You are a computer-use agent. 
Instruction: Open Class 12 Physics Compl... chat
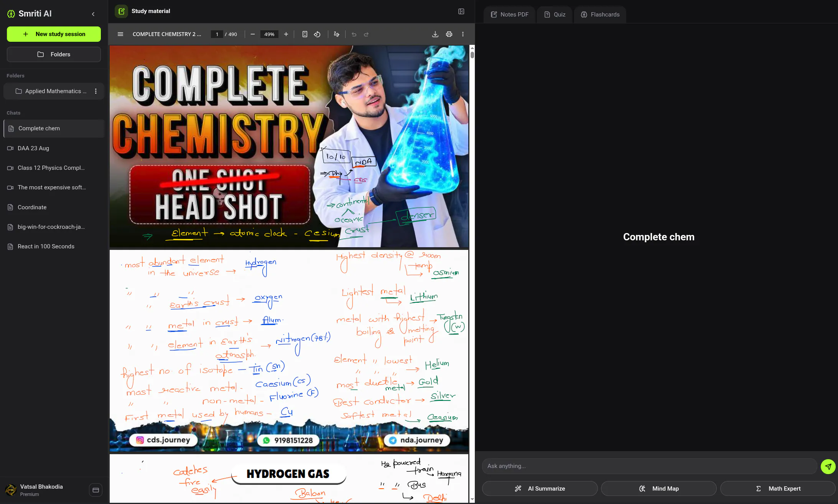point(54,168)
